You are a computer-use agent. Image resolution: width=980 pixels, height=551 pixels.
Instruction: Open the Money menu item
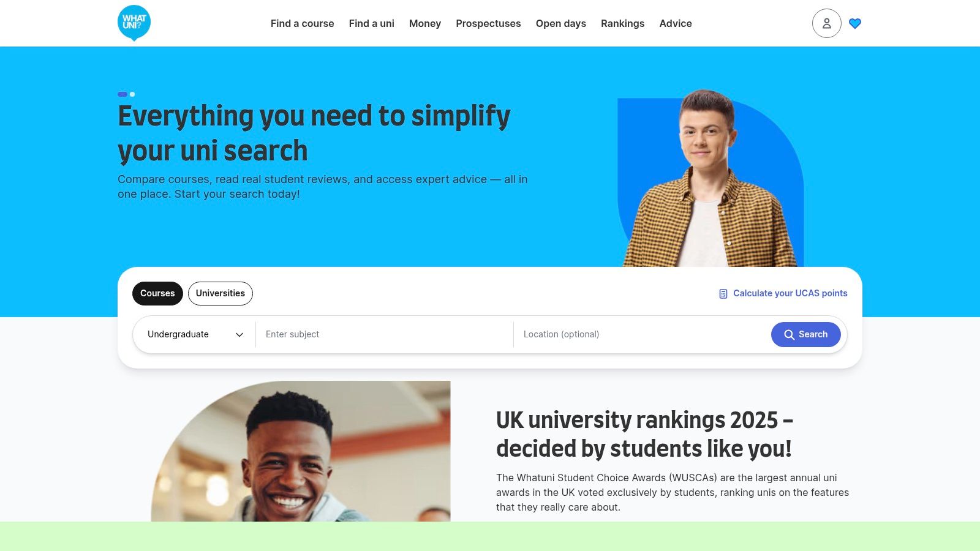coord(425,23)
